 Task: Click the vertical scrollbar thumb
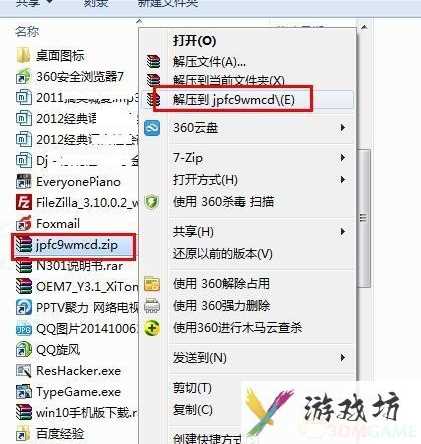[x=363, y=218]
